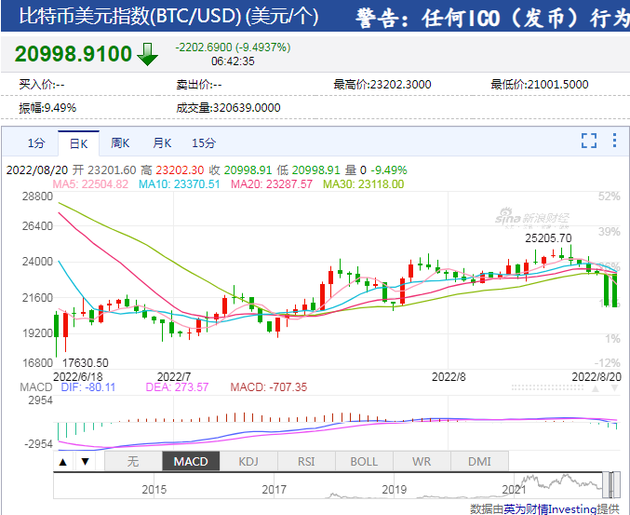Click the up triangle indicator panel button
The image size is (630, 515).
click(63, 462)
